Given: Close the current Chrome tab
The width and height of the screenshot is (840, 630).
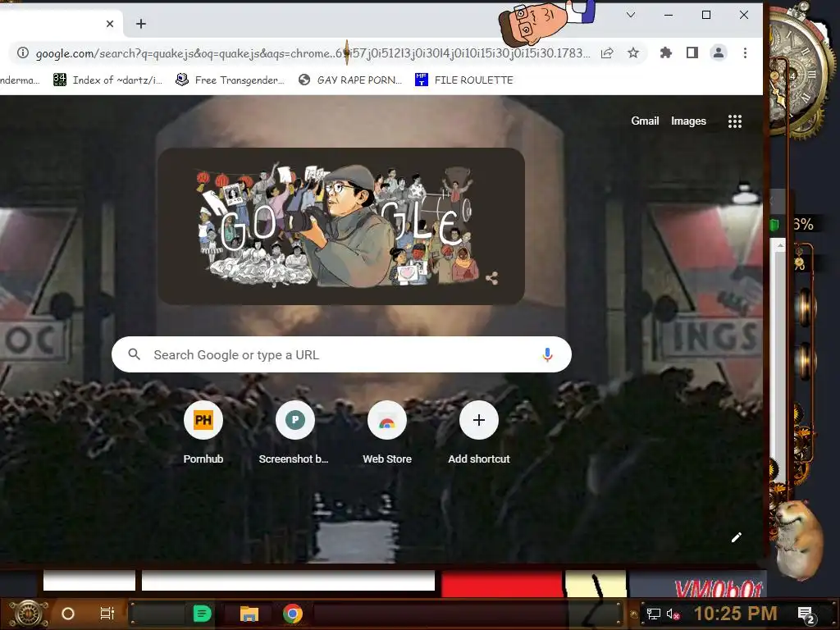Looking at the screenshot, I should pos(110,24).
